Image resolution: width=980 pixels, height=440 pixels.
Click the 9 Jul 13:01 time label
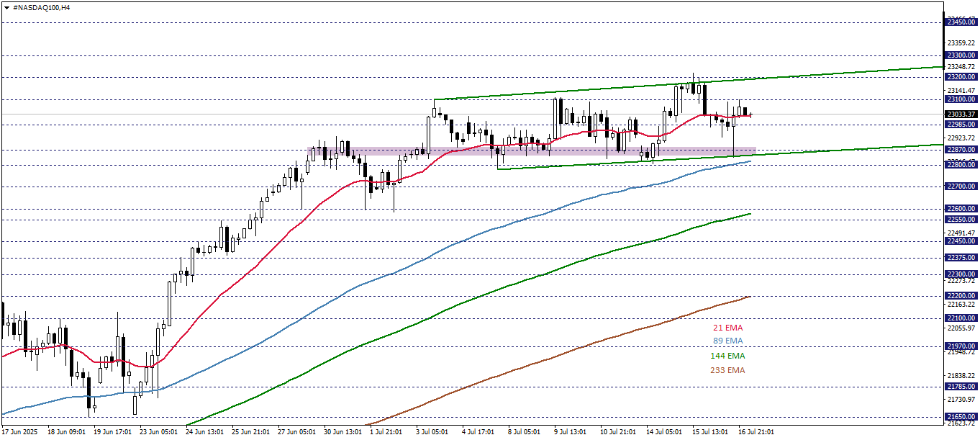(x=571, y=432)
